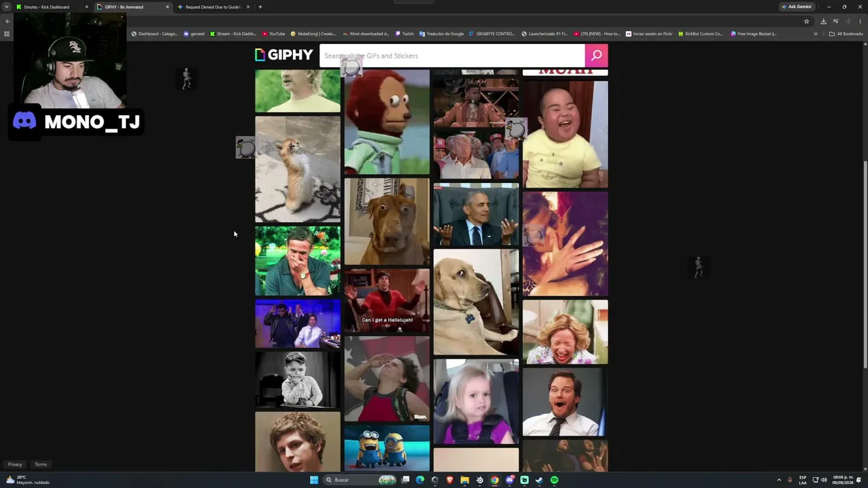Open the black-and-white toddler GIF
Screen dimensions: 868x488
pyautogui.click(x=298, y=380)
